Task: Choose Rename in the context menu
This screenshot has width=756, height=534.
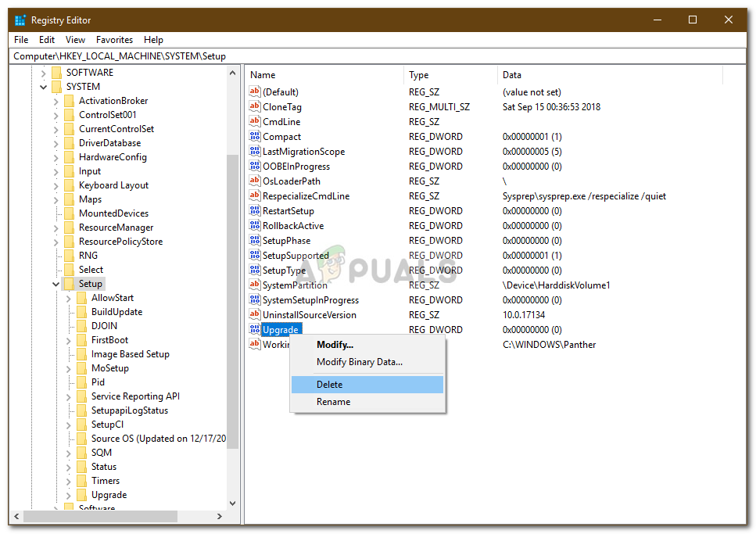Action: point(367,401)
